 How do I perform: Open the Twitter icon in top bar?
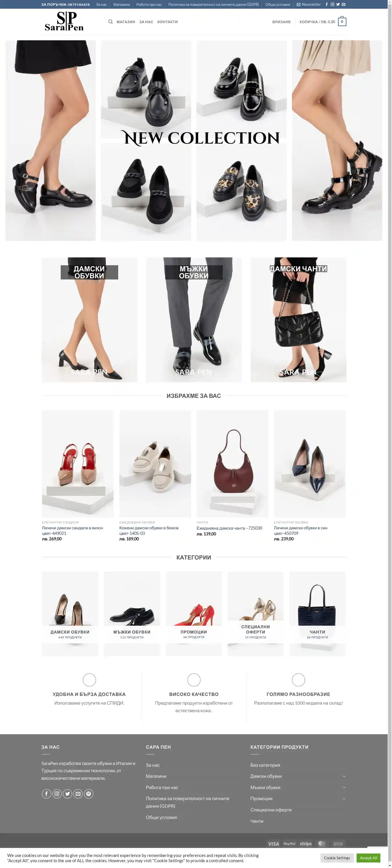pyautogui.click(x=338, y=4)
